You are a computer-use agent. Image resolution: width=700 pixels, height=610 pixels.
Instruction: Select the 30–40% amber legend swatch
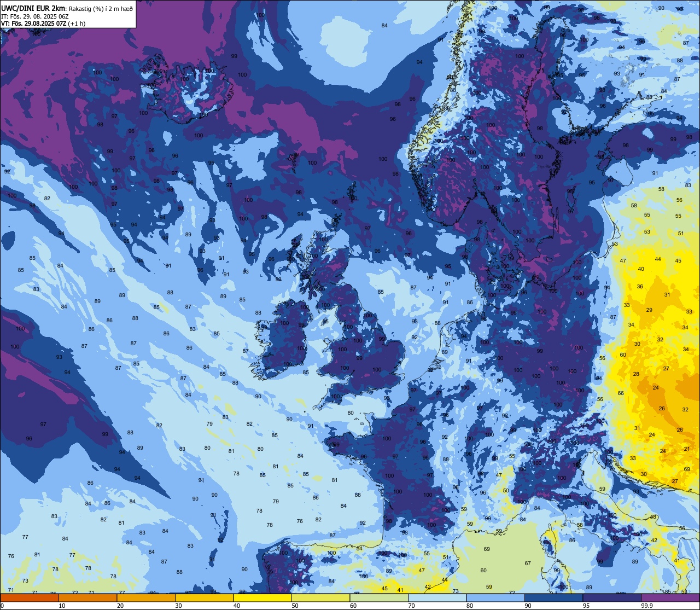(x=204, y=597)
